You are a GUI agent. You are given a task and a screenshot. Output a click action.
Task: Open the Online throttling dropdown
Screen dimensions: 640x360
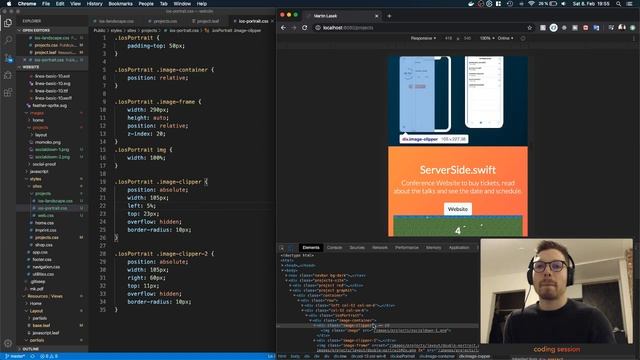[505, 38]
